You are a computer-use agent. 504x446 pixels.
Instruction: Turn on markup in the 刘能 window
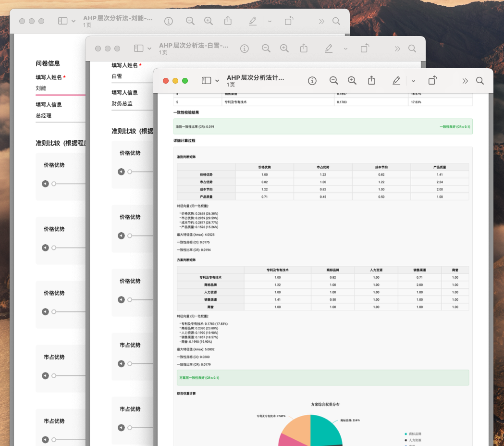(253, 21)
